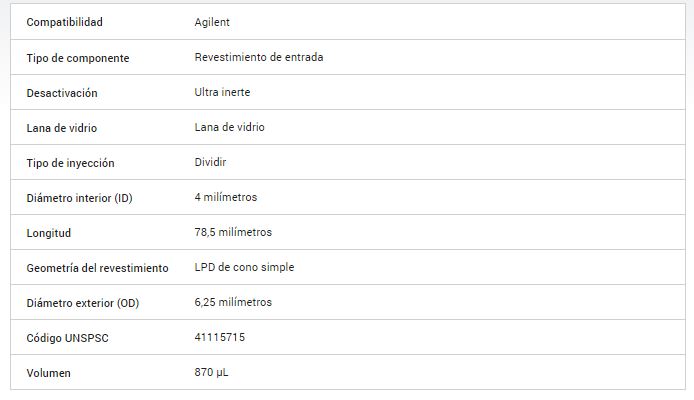The width and height of the screenshot is (694, 400).
Task: Click the "Tipo de inyección" label
Action: (x=70, y=163)
